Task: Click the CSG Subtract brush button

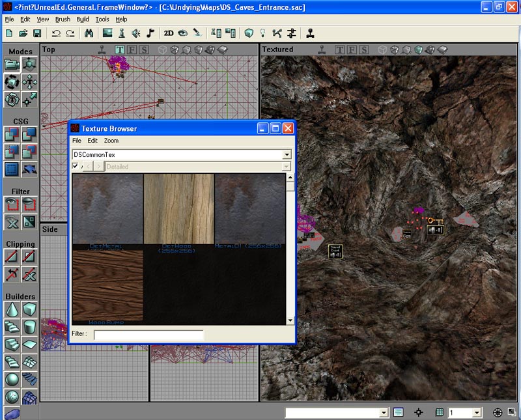Action: (29, 134)
